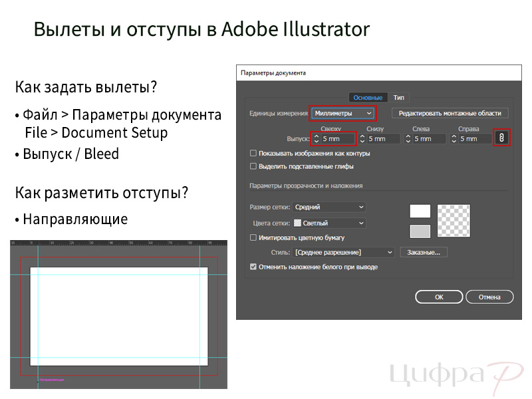Click the Заказные... button
Screen dimensions: 532x399
(x=424, y=253)
